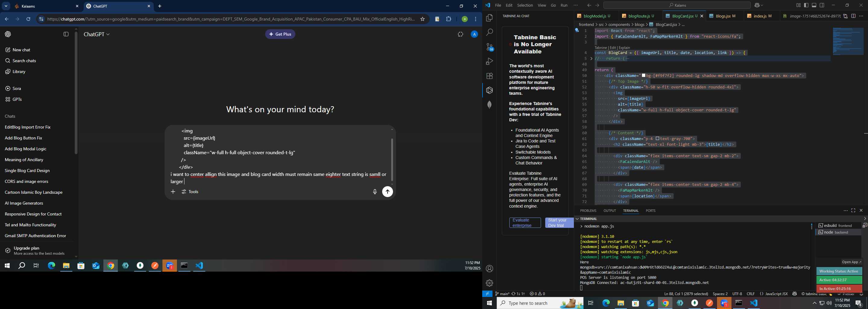
Task: Open Extensions view in VS Code
Action: click(x=489, y=76)
